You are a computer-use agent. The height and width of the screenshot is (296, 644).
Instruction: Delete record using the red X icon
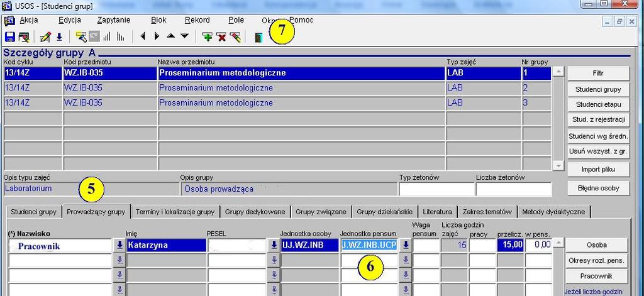(221, 37)
